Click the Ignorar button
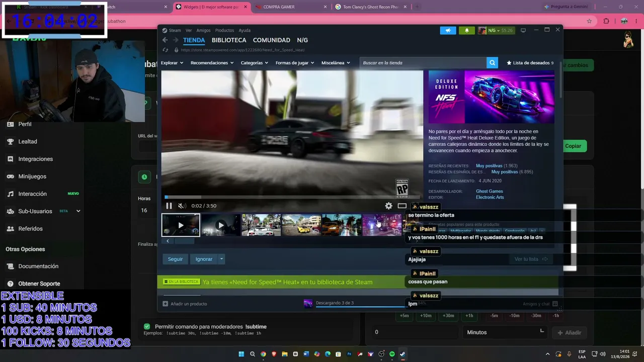The width and height of the screenshot is (644, 362). click(204, 259)
